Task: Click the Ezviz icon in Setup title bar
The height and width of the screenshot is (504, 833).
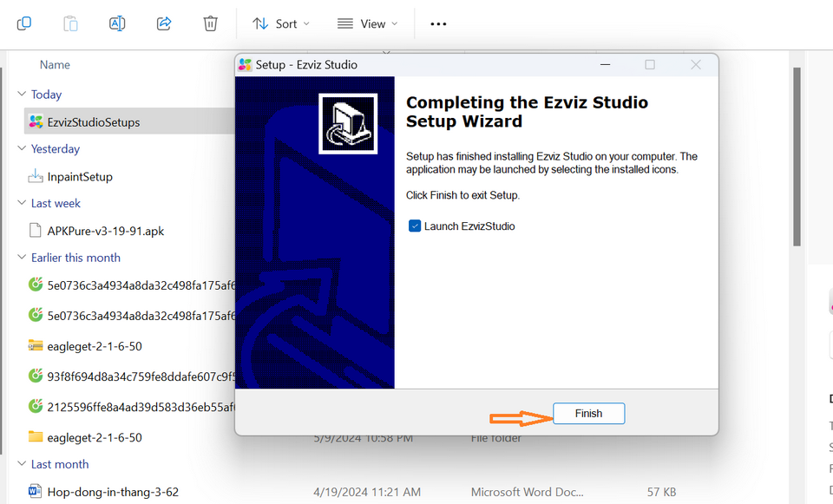Action: point(245,65)
